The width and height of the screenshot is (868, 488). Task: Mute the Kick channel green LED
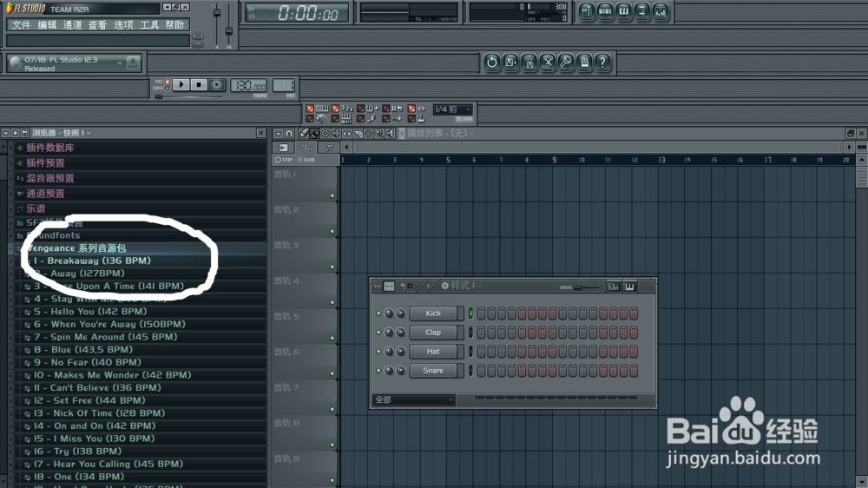[x=378, y=313]
